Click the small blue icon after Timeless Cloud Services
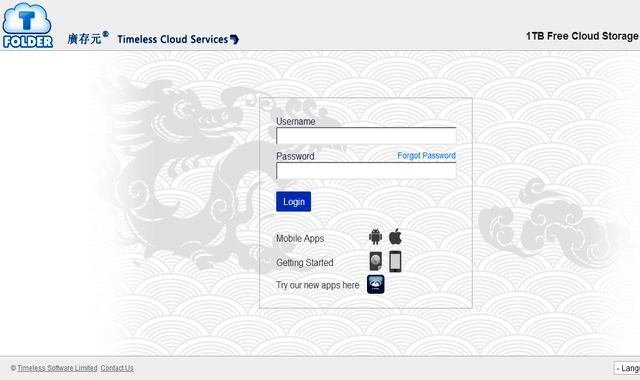The height and width of the screenshot is (380, 640). click(234, 40)
